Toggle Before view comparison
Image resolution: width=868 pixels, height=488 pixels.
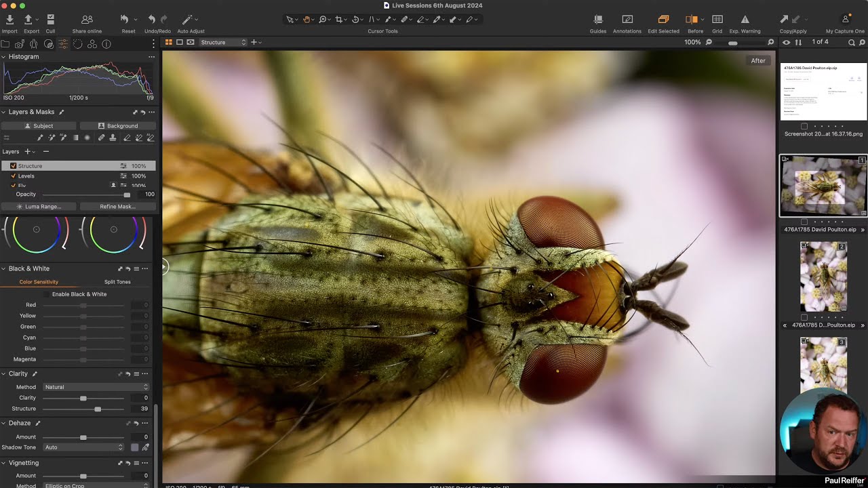pos(692,20)
